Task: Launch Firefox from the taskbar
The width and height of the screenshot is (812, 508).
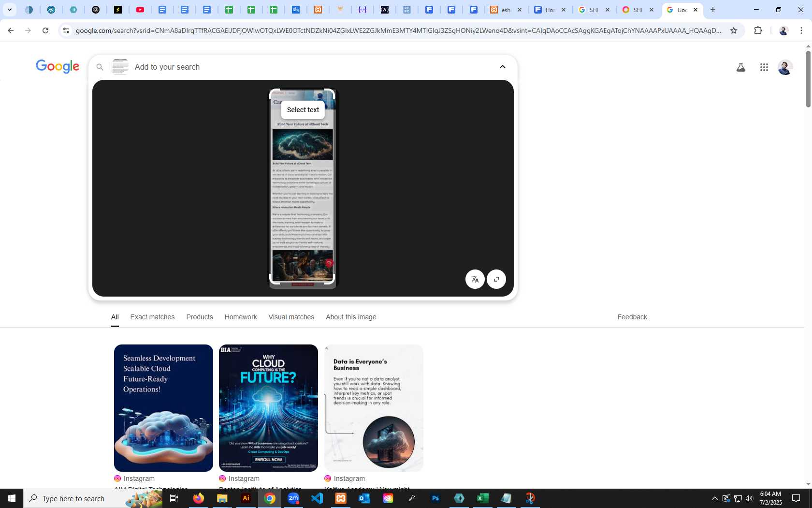Action: (x=199, y=498)
